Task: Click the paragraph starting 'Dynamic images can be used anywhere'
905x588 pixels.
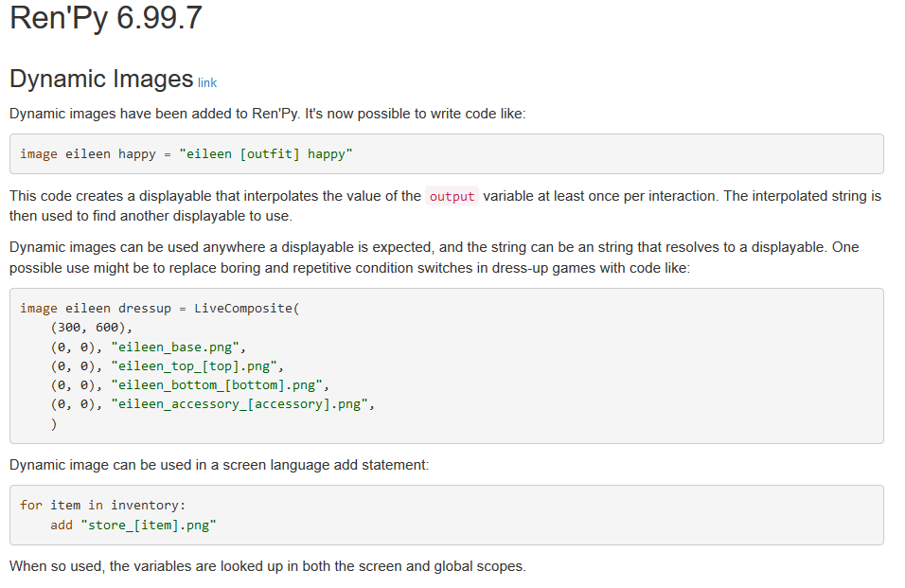Action: (x=434, y=258)
